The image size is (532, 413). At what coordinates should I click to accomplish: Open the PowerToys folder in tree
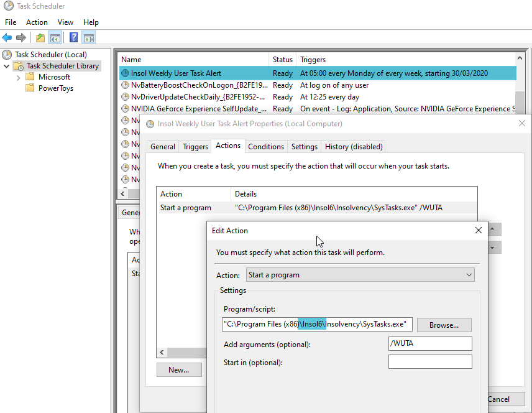click(x=55, y=88)
